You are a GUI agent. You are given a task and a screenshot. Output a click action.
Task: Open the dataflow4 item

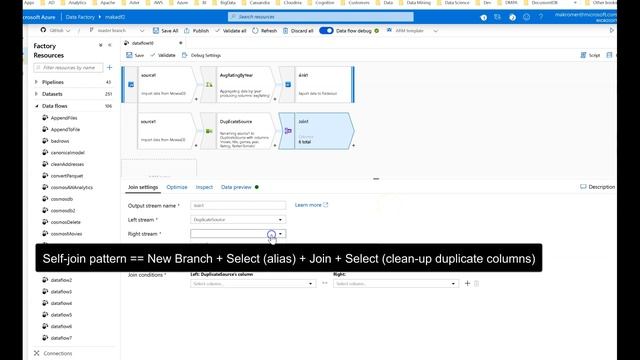tap(61, 303)
